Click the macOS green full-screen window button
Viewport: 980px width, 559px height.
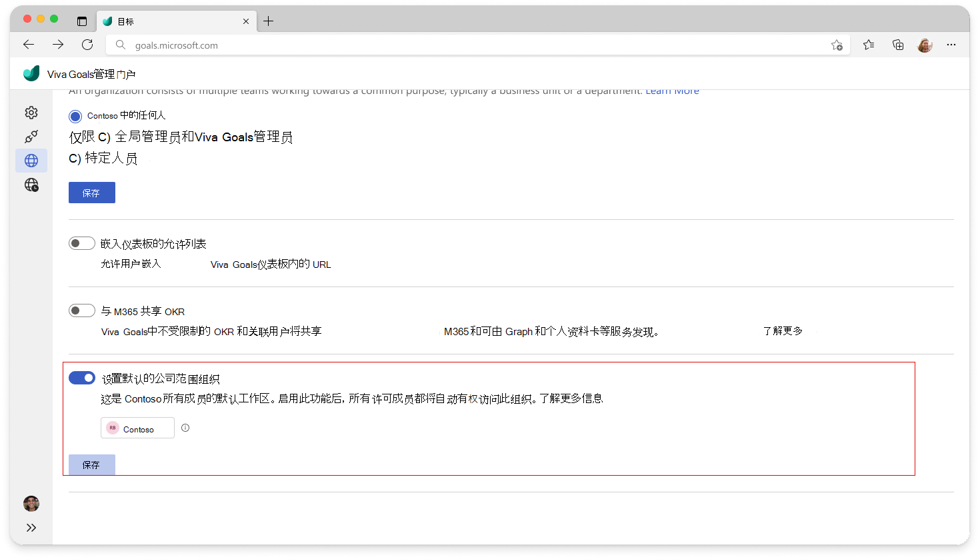(x=54, y=19)
